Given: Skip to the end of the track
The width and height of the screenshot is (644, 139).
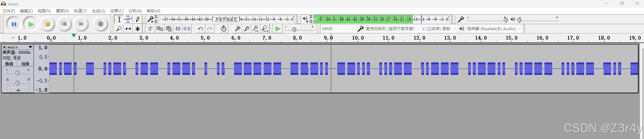Looking at the screenshot, I should click(x=81, y=24).
